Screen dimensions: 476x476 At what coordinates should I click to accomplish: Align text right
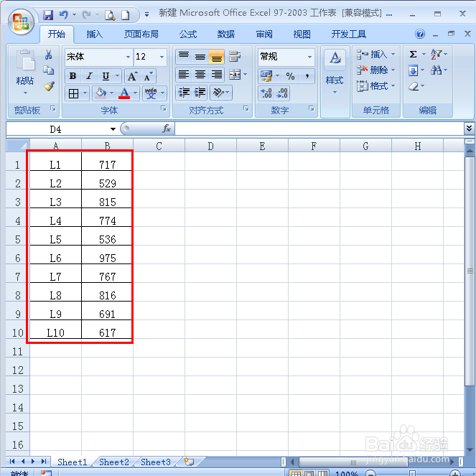[x=216, y=75]
